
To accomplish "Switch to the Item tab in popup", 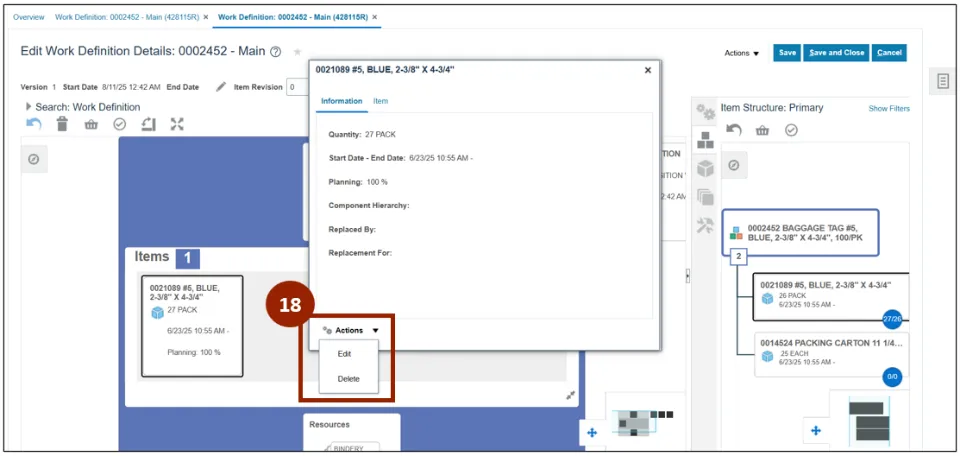I will [380, 101].
